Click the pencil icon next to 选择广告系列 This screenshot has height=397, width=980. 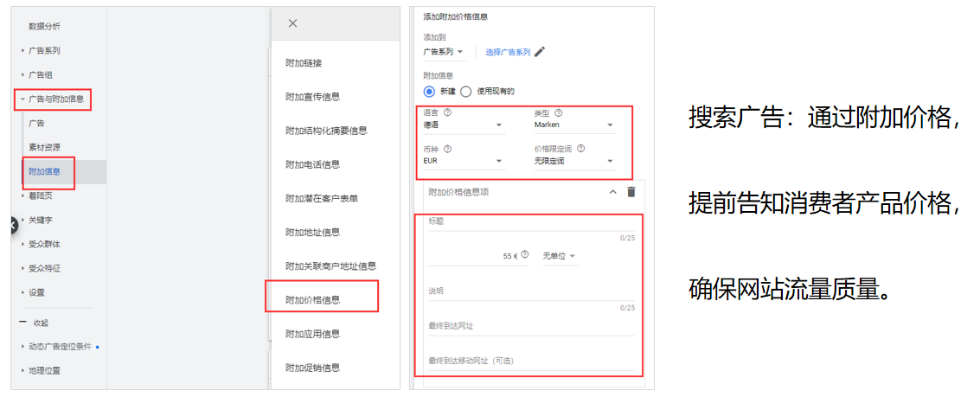[x=540, y=52]
